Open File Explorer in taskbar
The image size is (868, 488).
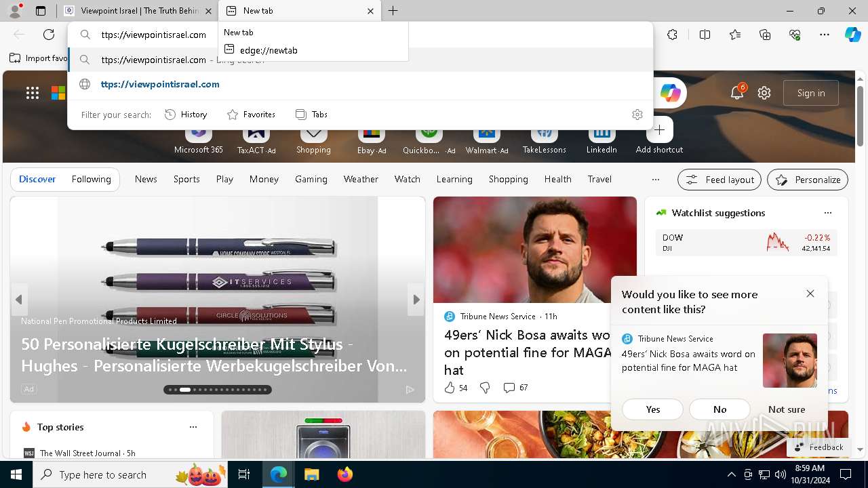pyautogui.click(x=311, y=474)
